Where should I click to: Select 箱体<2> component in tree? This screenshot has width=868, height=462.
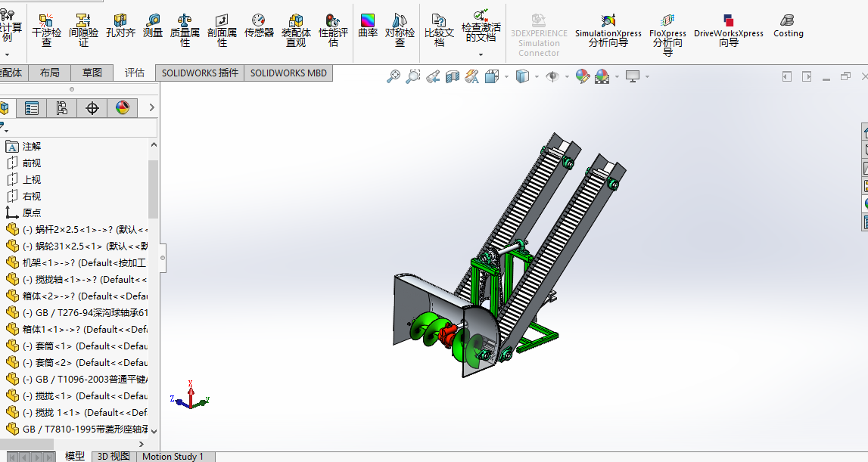click(x=76, y=296)
